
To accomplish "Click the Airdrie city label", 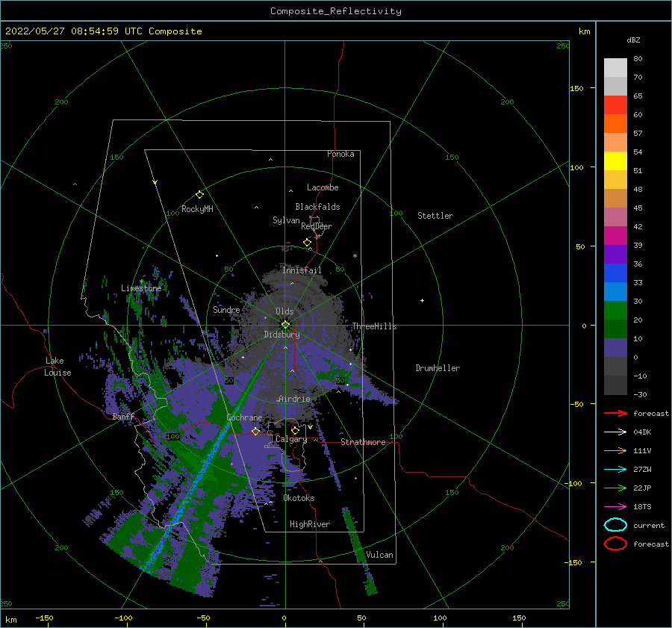I will click(x=294, y=399).
